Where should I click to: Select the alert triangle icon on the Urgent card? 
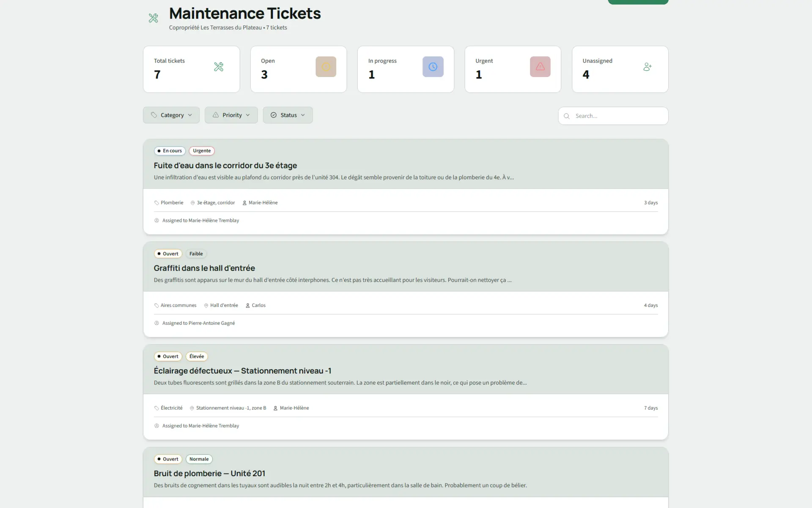[540, 66]
